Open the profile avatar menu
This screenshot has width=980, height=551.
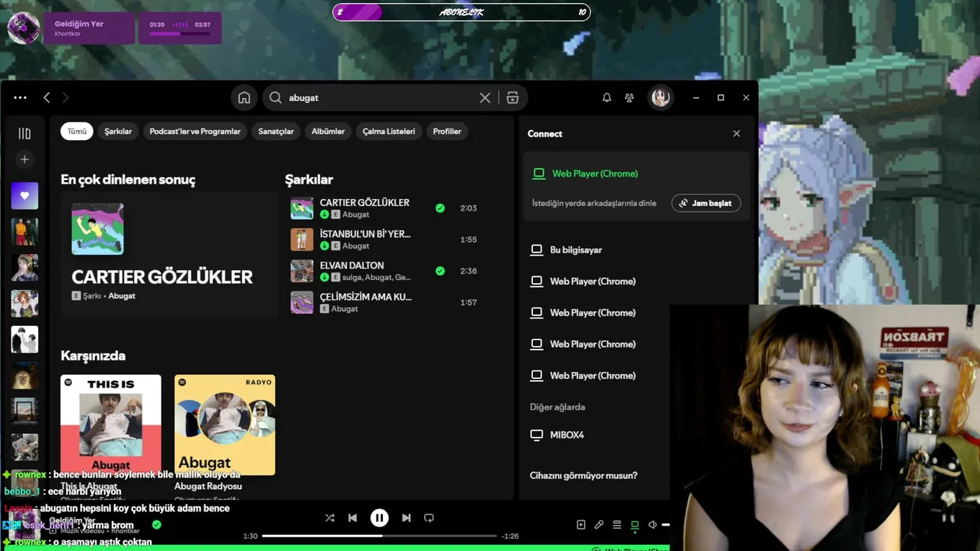[661, 97]
